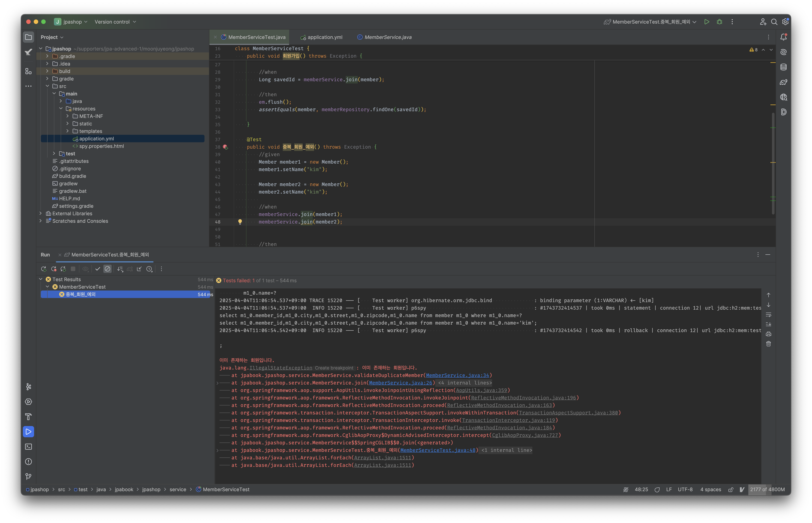The width and height of the screenshot is (812, 523).
Task: Open the Git branch tool window icon
Action: [28, 476]
